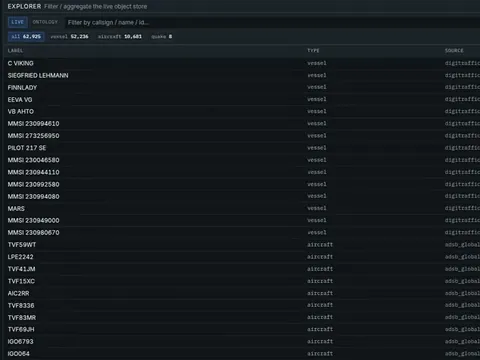Sort by the LABEL column header
Screen dimensions: 480x360
coord(15,51)
